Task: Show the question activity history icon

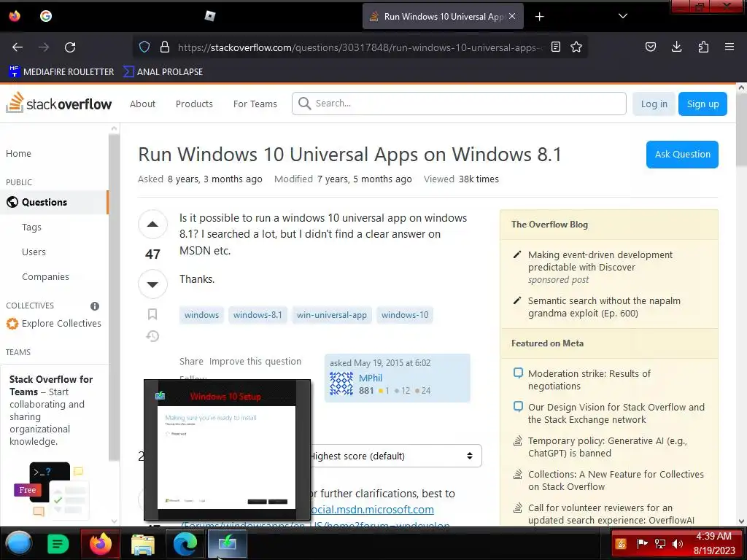Action: (152, 336)
